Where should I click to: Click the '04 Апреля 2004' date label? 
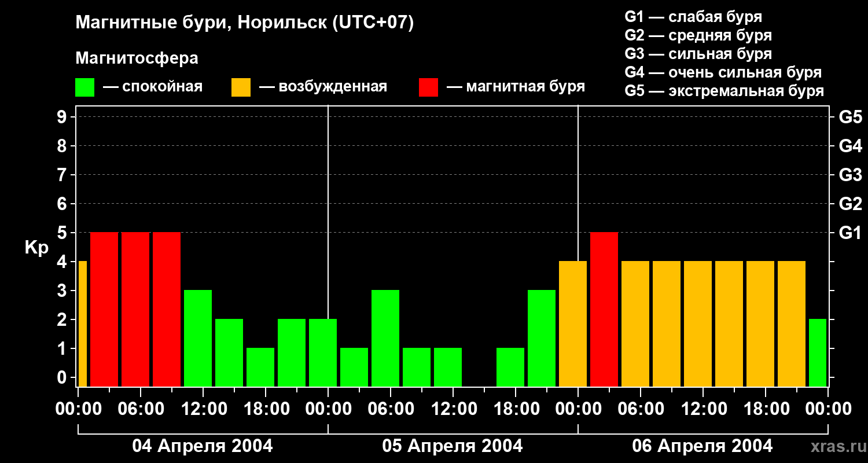(x=203, y=446)
